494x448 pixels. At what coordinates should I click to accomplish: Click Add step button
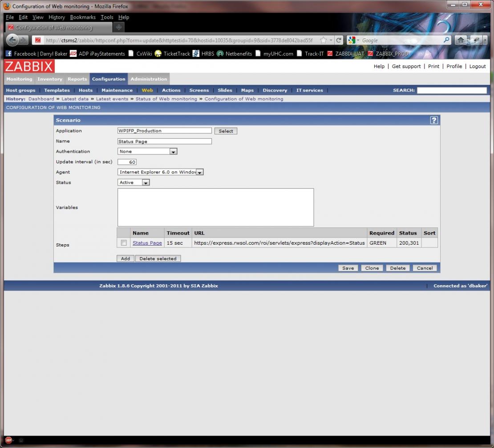point(126,258)
